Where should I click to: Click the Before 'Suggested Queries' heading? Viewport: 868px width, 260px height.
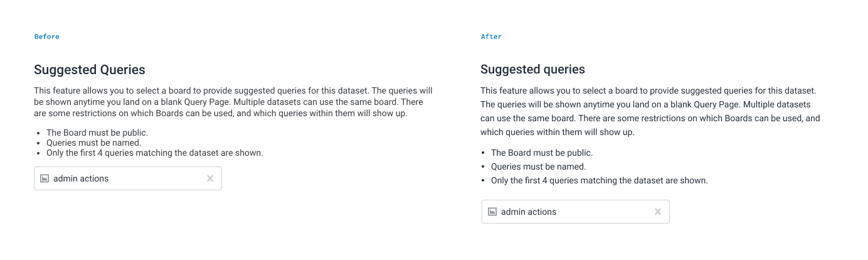[90, 70]
